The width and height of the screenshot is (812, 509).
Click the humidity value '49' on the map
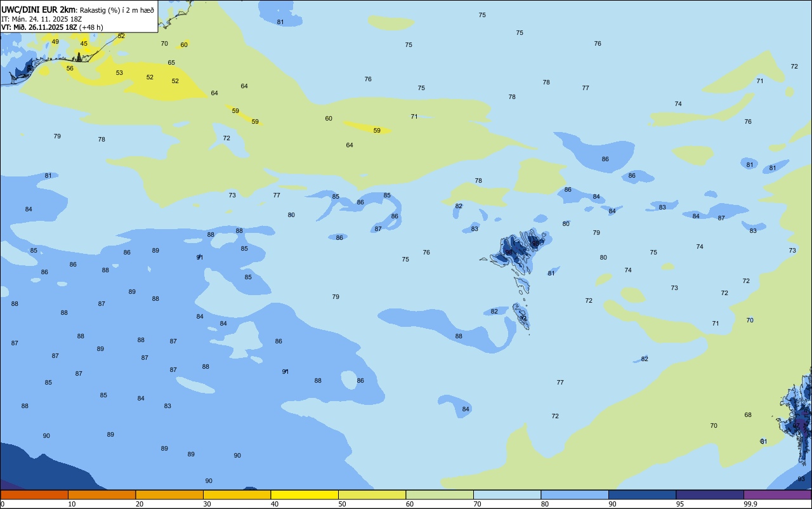[x=55, y=42]
